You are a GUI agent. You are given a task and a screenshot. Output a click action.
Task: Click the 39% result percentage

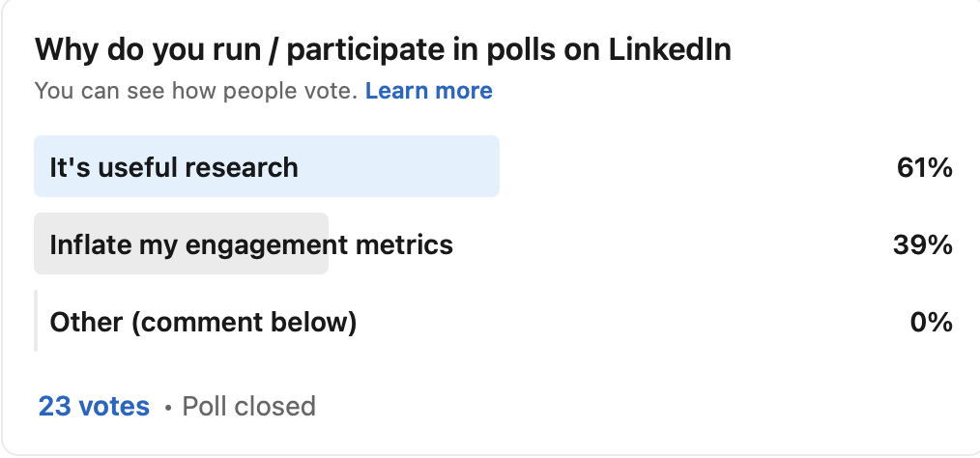pos(923,244)
